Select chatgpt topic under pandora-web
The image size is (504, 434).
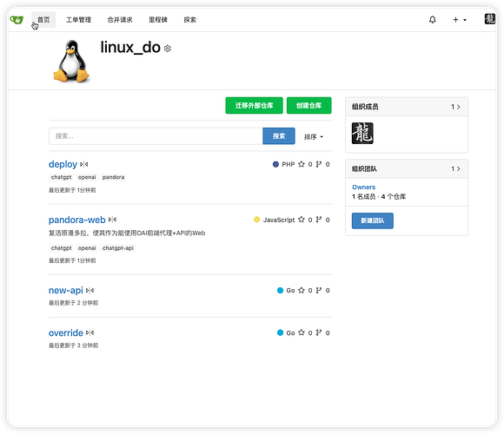click(x=62, y=248)
